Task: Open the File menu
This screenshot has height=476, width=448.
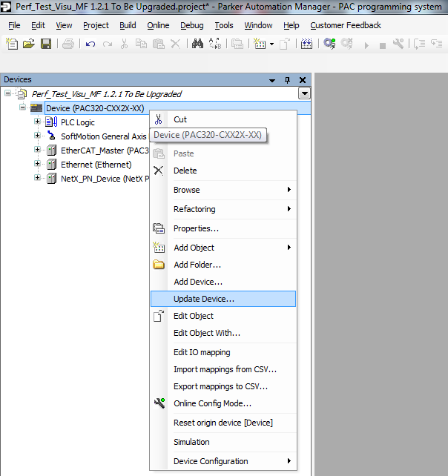Action: tap(14, 25)
